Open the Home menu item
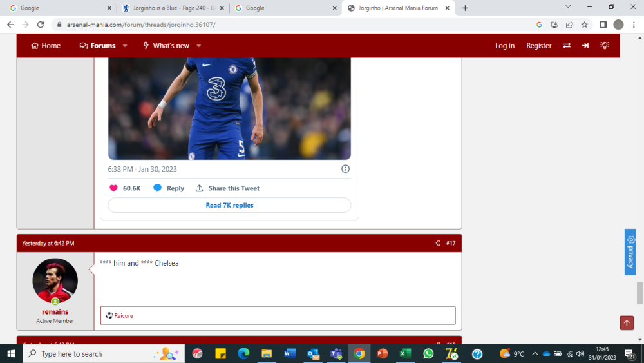644x363 pixels. 46,46
